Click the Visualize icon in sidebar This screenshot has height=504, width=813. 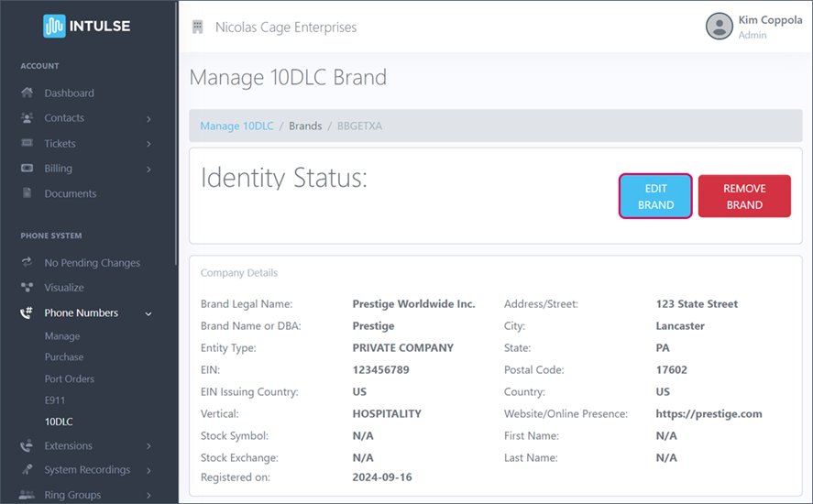(27, 288)
